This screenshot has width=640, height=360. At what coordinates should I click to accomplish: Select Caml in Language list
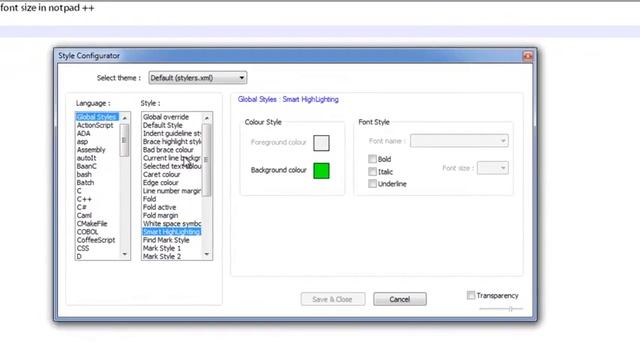click(x=84, y=216)
